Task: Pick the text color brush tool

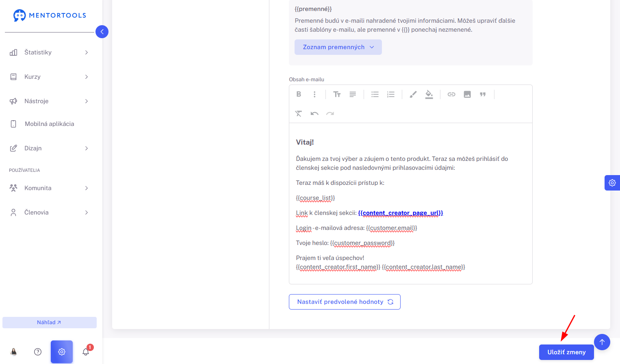Action: click(413, 94)
